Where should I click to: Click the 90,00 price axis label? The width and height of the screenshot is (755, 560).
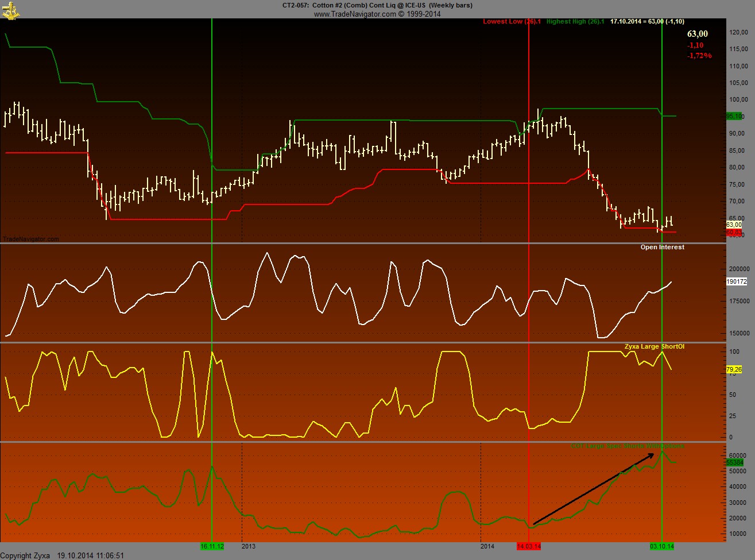[737, 134]
